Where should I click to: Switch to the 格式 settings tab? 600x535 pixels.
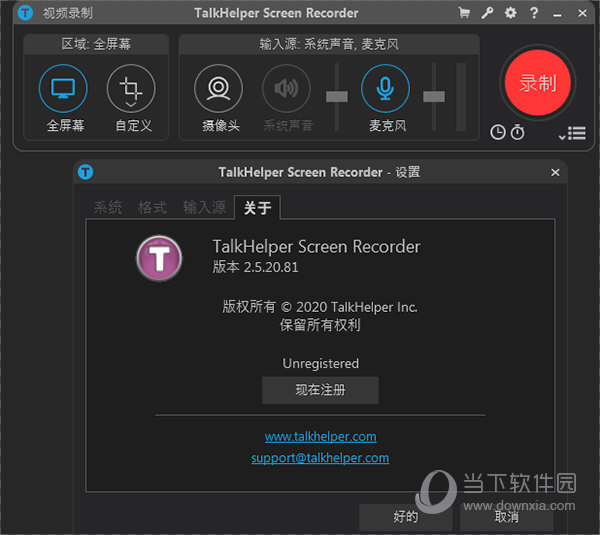(x=153, y=207)
